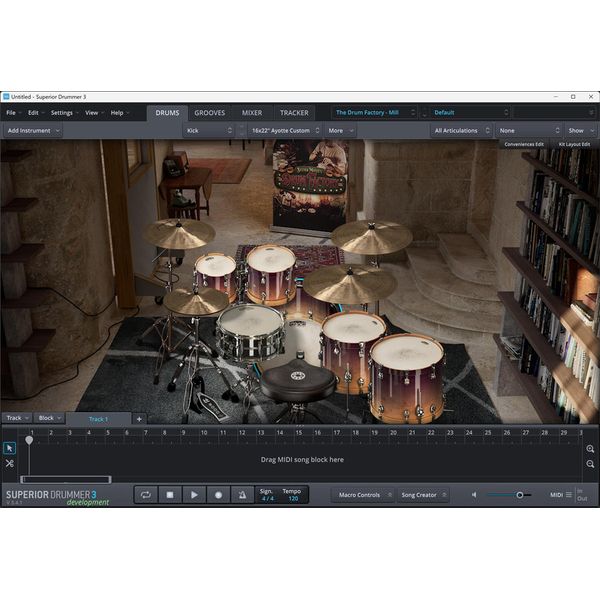Open Conveniences Edit
This screenshot has height=600, width=600.
523,144
